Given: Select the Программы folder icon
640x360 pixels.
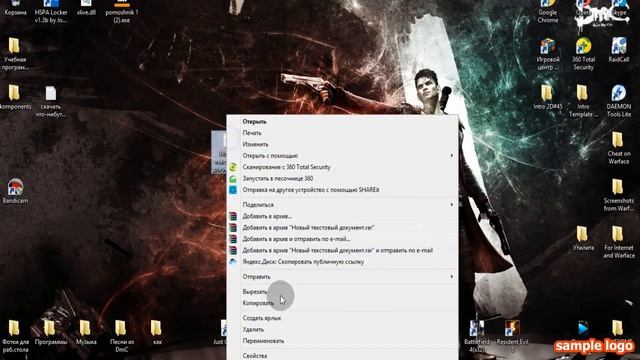Looking at the screenshot, I should pyautogui.click(x=50, y=333).
